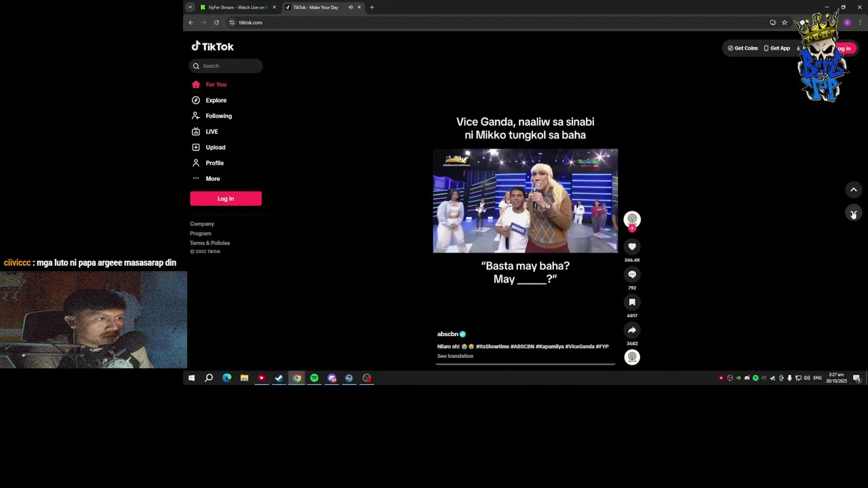Image resolution: width=868 pixels, height=488 pixels.
Task: Seek using the video progress bar
Action: [x=526, y=364]
